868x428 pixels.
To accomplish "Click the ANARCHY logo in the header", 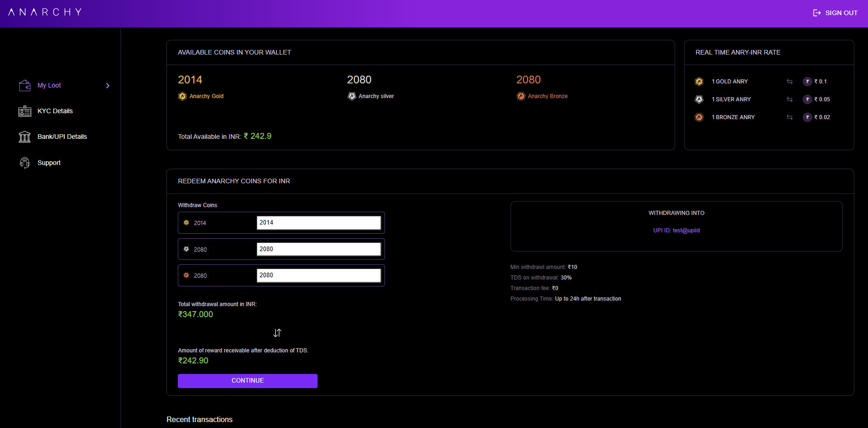I will coord(45,12).
